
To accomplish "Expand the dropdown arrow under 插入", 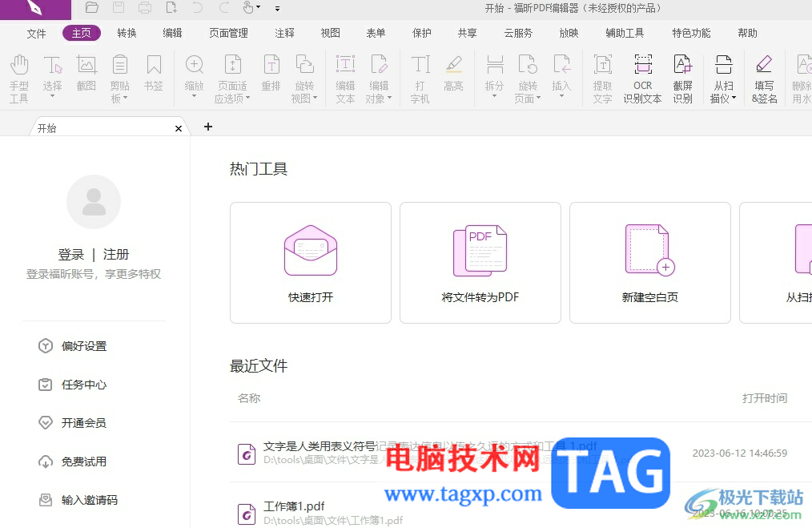I will click(561, 96).
